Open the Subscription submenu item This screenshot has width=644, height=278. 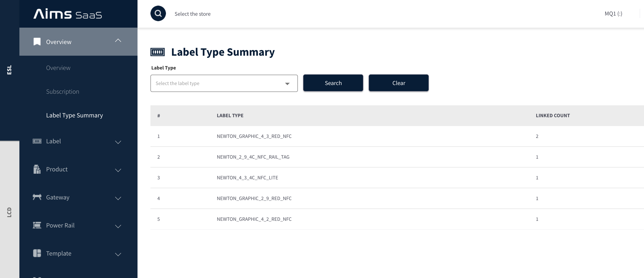[x=63, y=92]
